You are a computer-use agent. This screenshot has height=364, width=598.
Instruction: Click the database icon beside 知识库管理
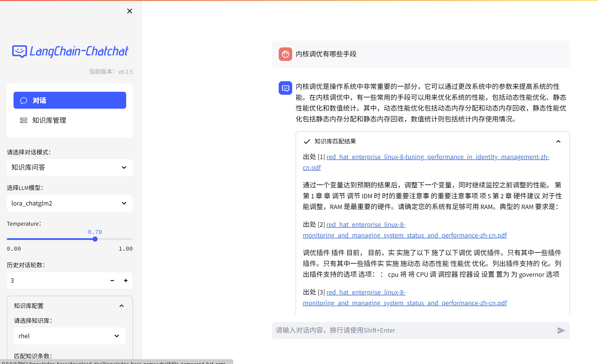click(24, 120)
